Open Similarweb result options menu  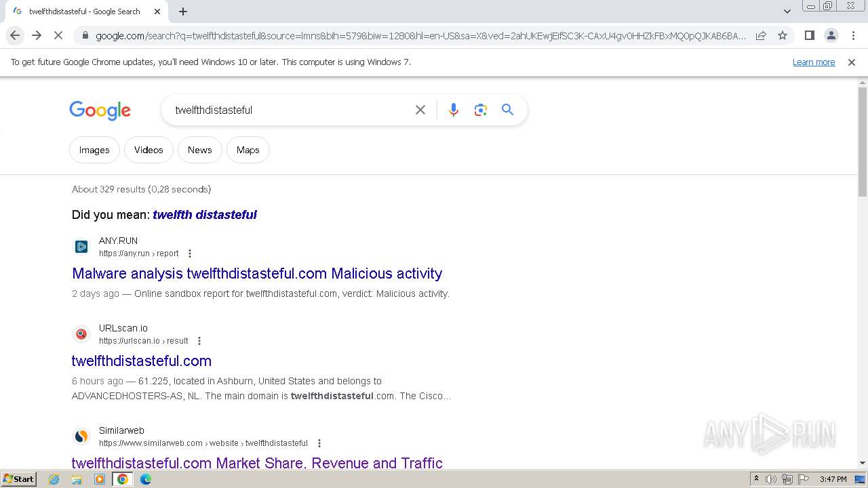pyautogui.click(x=319, y=443)
